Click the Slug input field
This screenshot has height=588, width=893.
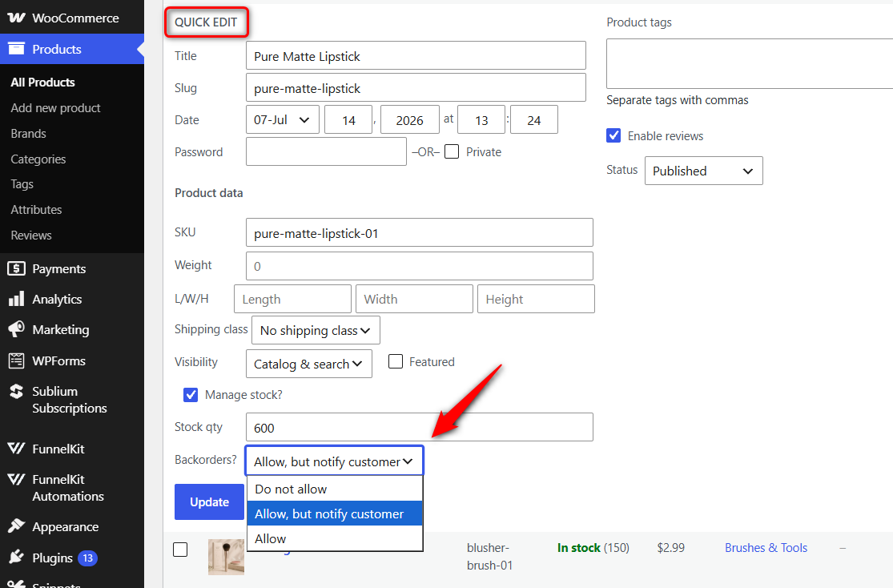(x=416, y=88)
